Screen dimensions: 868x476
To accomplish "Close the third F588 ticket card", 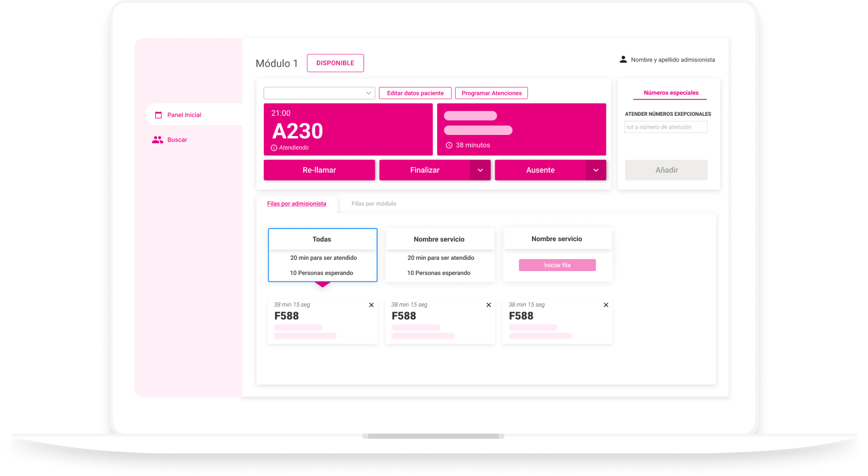I will coord(606,305).
